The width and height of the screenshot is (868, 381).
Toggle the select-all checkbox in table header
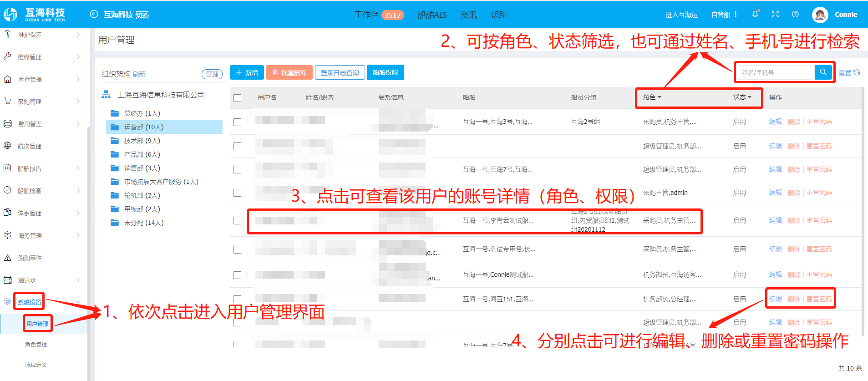click(x=237, y=98)
